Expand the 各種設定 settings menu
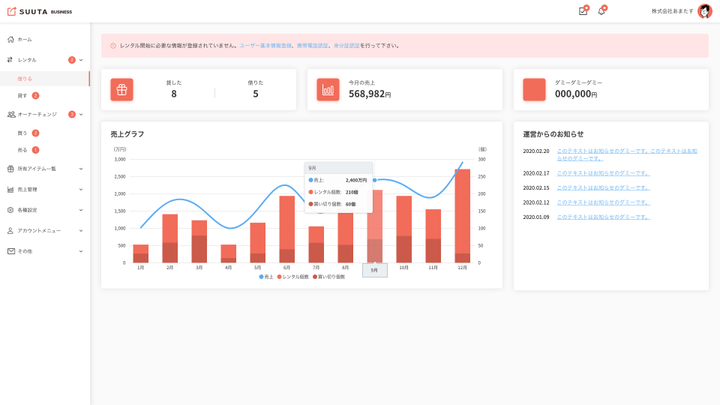This screenshot has height=405, width=720. (x=81, y=210)
